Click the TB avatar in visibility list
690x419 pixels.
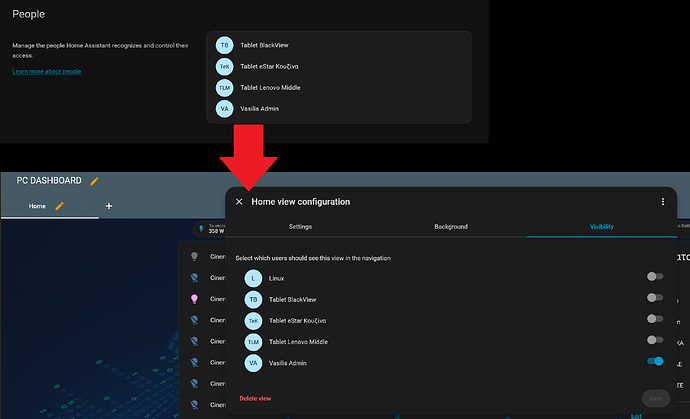pyautogui.click(x=253, y=300)
